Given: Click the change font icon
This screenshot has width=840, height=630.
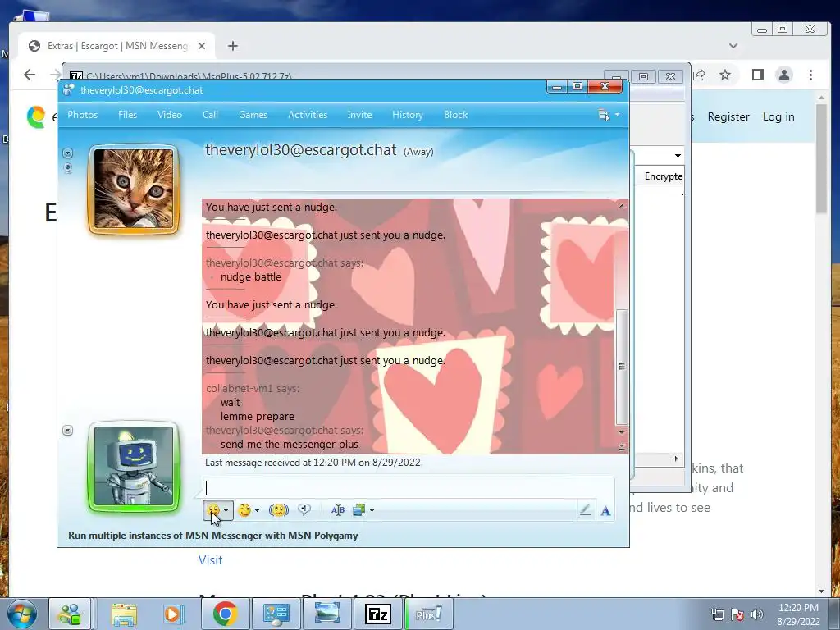Looking at the screenshot, I should coord(337,510).
